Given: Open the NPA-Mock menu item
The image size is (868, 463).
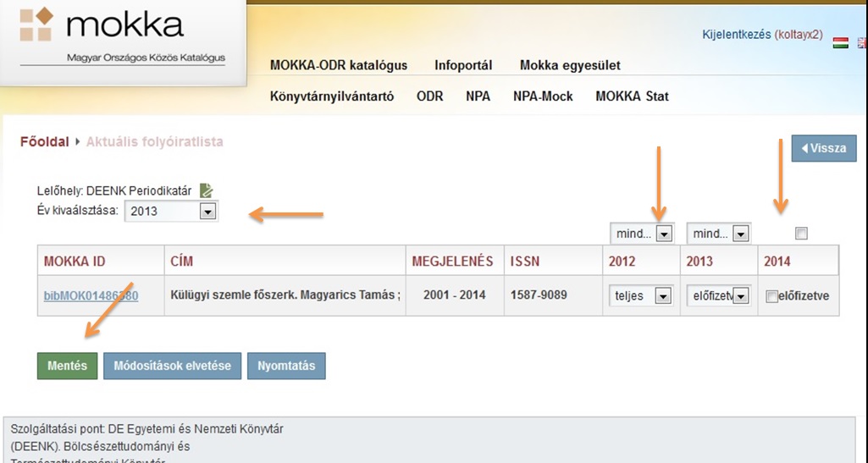Looking at the screenshot, I should click(543, 96).
